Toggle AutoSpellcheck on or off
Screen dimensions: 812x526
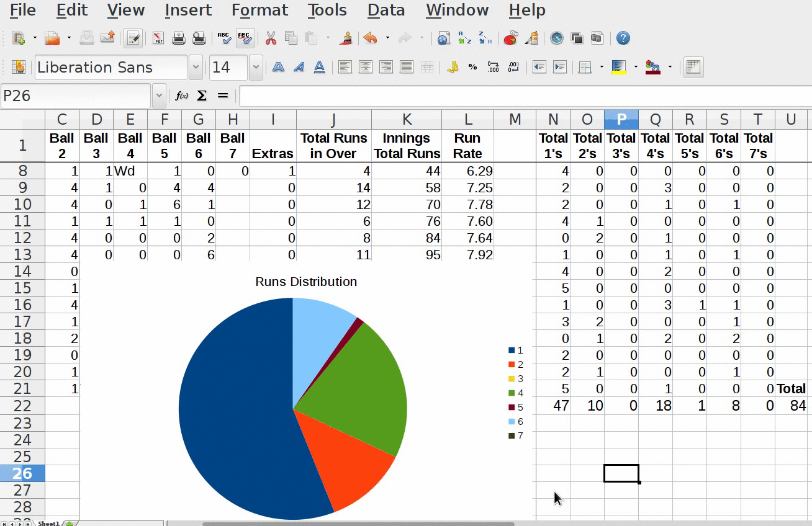[245, 38]
